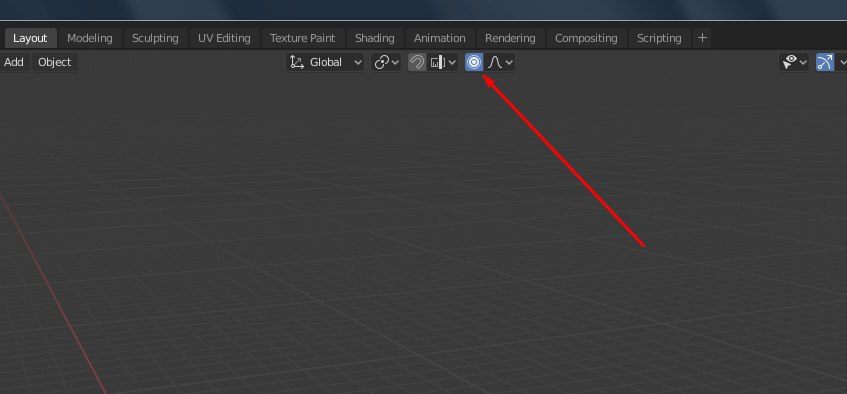
Task: Open the Texture Paint workspace tab
Action: tap(302, 38)
